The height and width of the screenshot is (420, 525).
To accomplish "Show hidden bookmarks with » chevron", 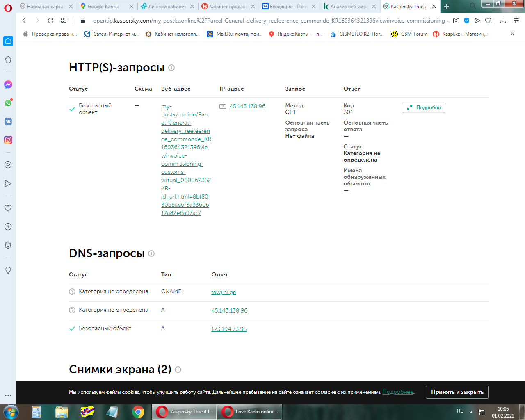I will pos(513,34).
